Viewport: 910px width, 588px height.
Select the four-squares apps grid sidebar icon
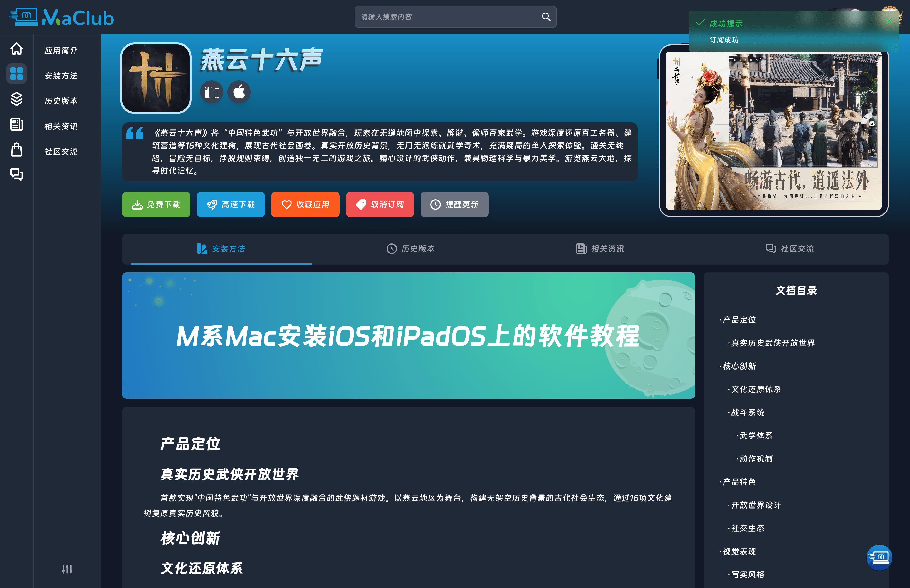tap(16, 74)
